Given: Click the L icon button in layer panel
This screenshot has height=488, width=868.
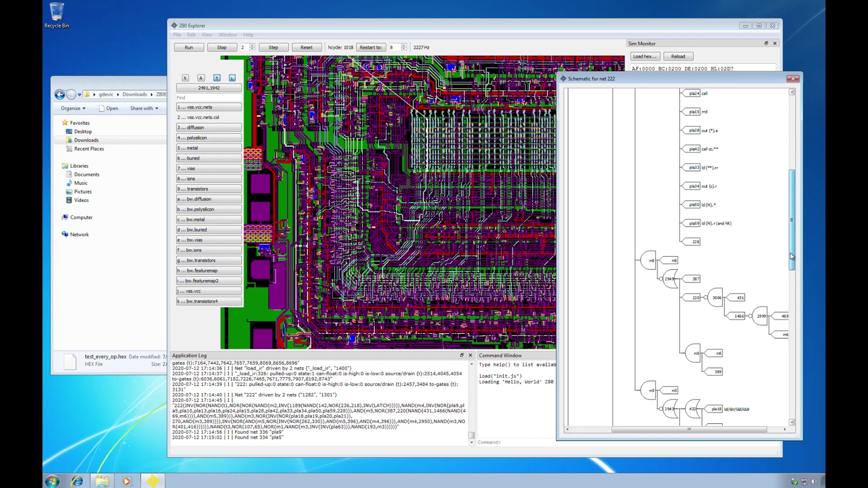Looking at the screenshot, I should pyautogui.click(x=232, y=78).
